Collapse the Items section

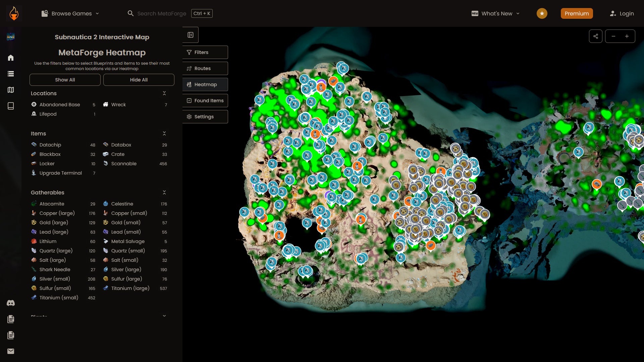164,133
